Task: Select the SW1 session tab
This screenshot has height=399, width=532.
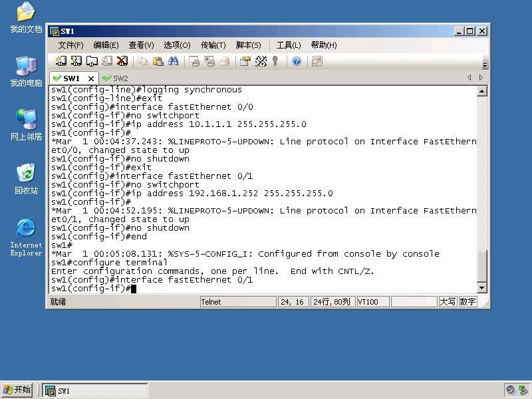Action: [x=70, y=78]
